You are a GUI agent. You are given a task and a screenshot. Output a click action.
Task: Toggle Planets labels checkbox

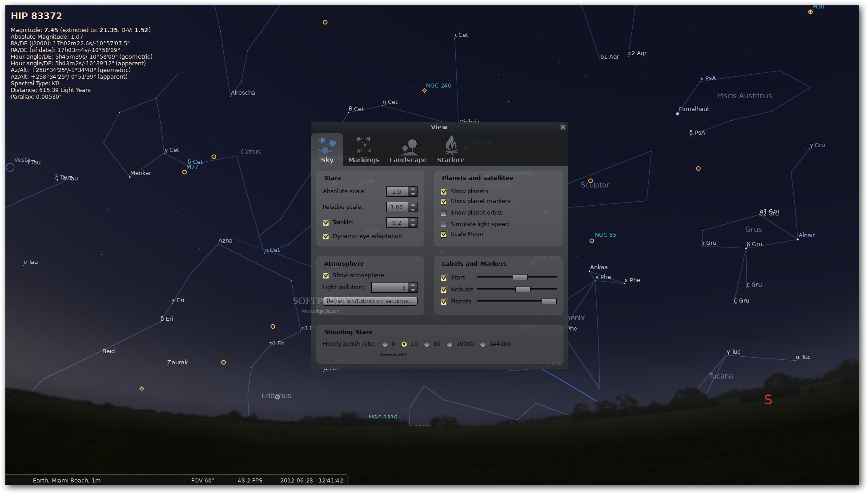(444, 302)
